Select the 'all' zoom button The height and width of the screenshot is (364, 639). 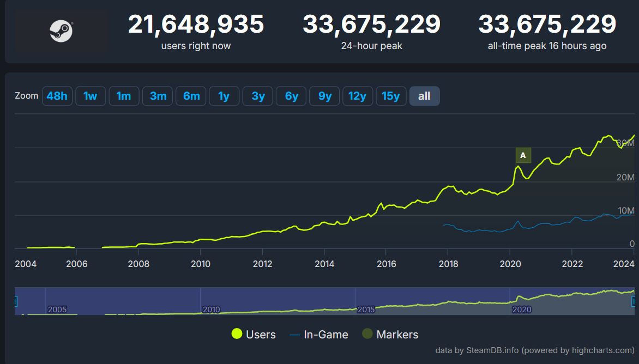click(424, 96)
